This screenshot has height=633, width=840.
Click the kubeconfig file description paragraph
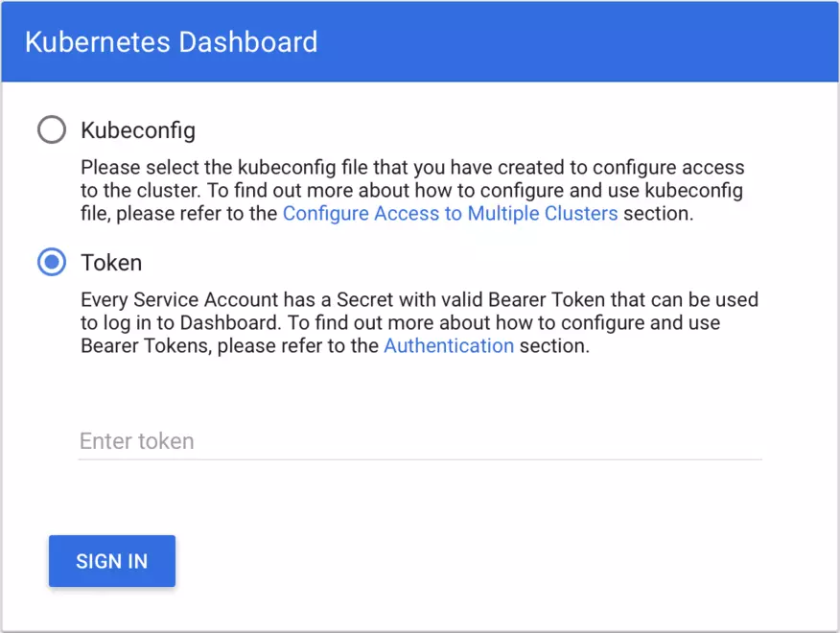pyautogui.click(x=412, y=190)
